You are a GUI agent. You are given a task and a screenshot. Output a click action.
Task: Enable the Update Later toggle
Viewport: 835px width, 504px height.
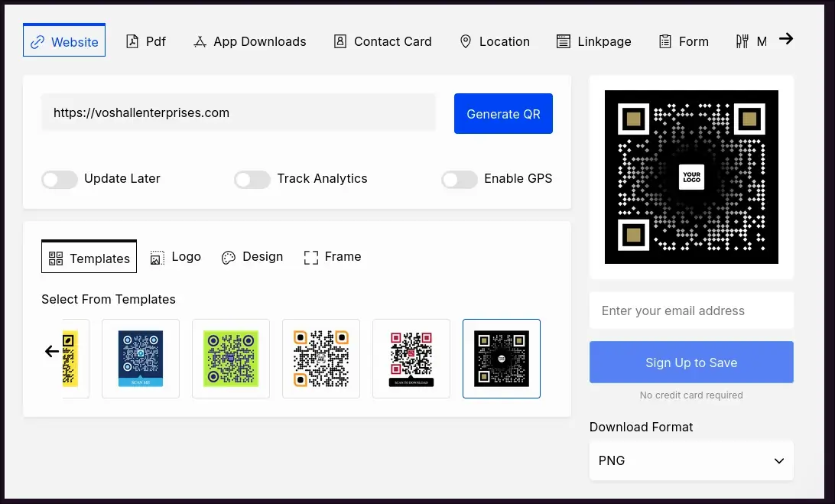[60, 179]
